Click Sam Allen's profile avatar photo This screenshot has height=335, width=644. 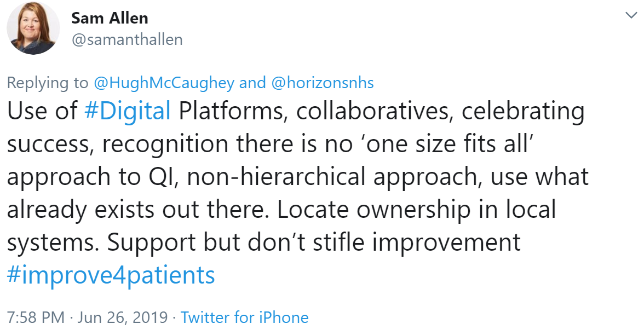(33, 28)
